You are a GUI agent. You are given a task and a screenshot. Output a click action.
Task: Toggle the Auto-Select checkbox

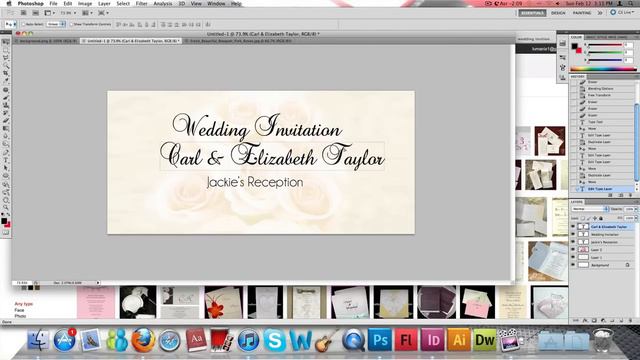click(x=23, y=24)
